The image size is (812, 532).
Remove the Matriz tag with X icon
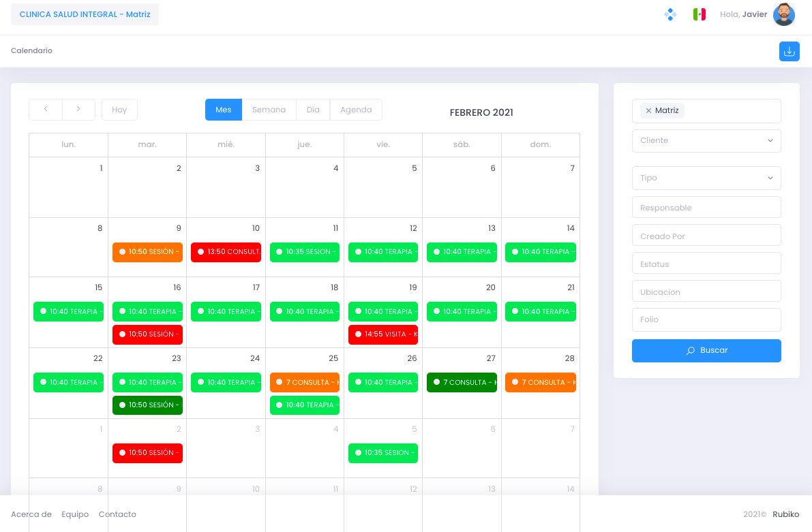coord(648,111)
